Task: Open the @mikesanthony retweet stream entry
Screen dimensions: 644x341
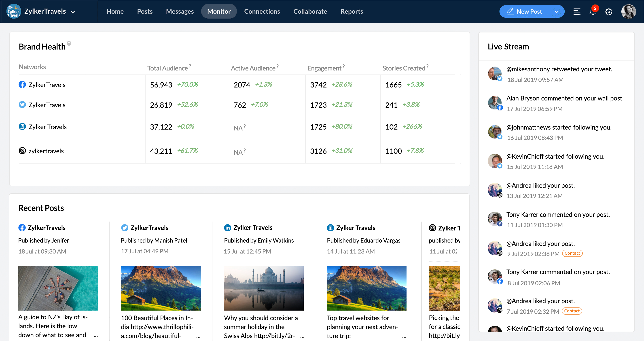Action: (559, 69)
